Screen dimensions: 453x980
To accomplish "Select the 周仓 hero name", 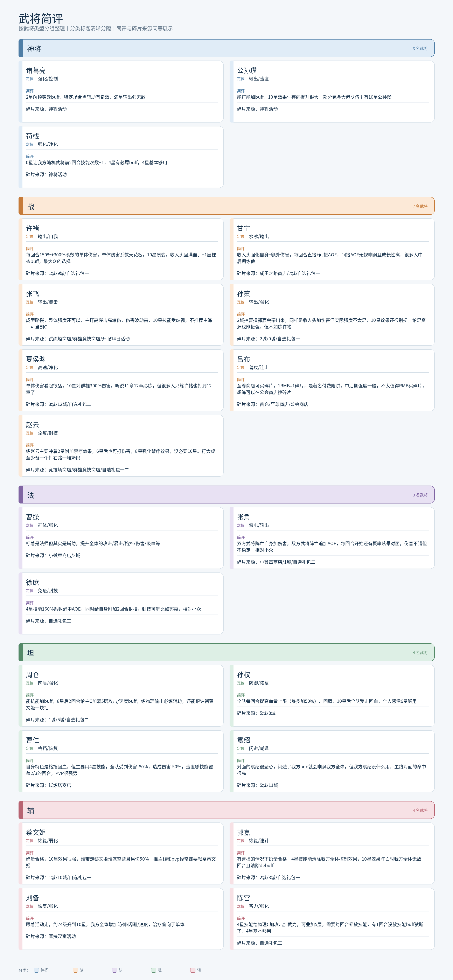I will 32,675.
